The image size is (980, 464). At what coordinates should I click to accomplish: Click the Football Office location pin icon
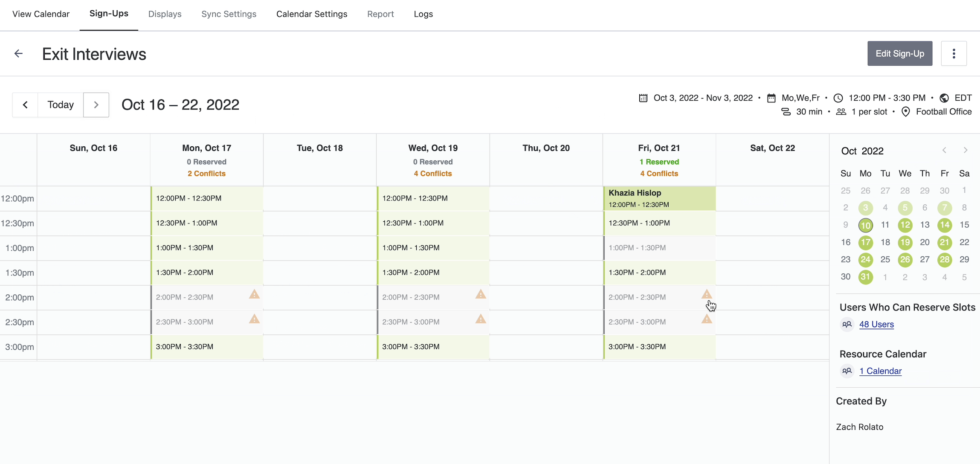(x=906, y=112)
